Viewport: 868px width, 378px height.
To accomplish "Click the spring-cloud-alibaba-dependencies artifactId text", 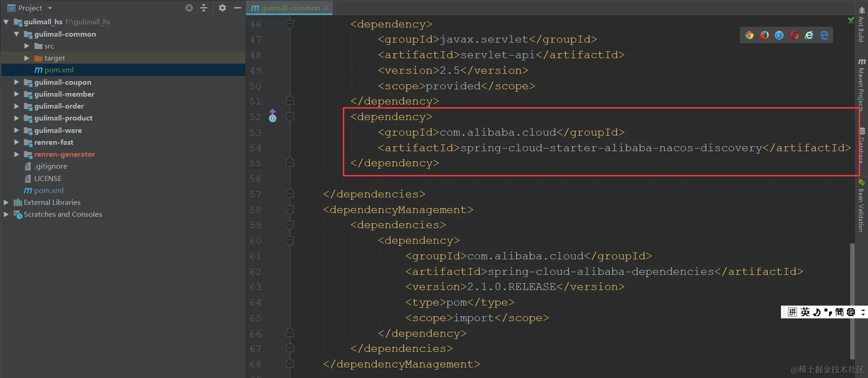I will 601,272.
